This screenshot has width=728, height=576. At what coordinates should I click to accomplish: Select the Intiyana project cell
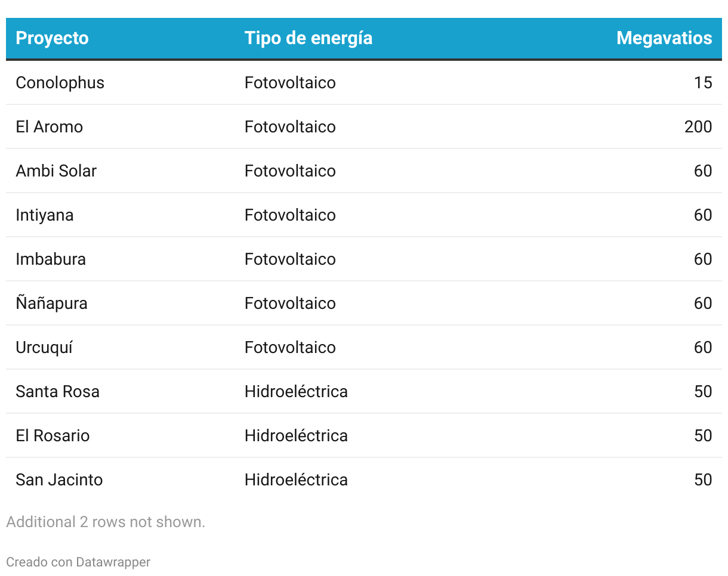45,215
